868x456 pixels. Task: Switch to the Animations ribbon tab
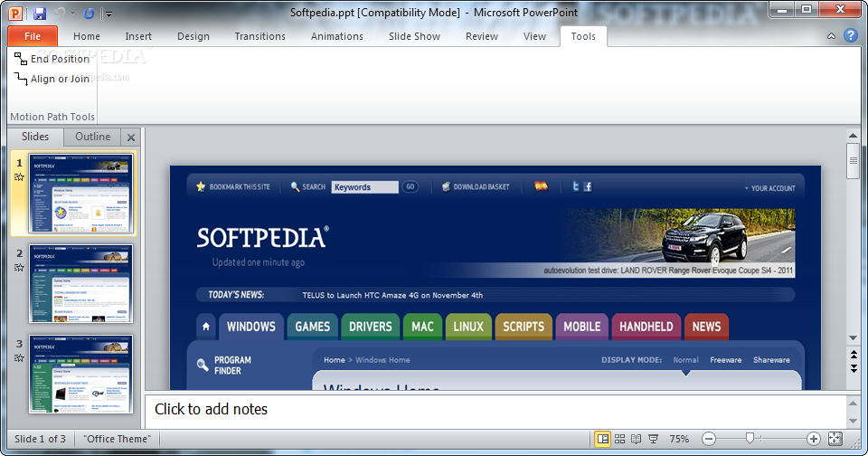(336, 36)
